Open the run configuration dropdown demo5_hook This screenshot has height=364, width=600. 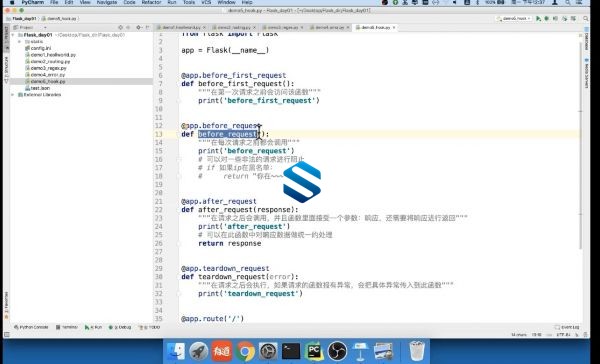[514, 18]
